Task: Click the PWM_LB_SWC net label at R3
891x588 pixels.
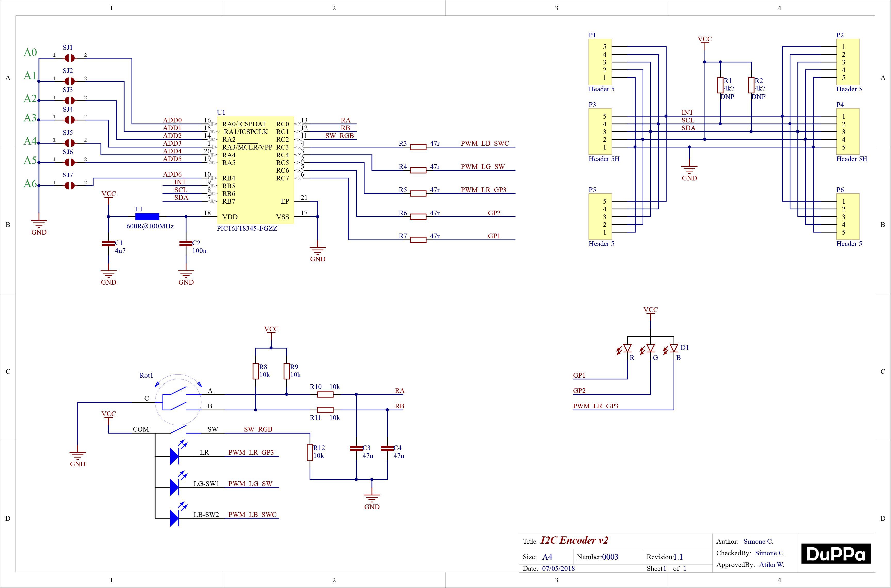Action: 485,143
